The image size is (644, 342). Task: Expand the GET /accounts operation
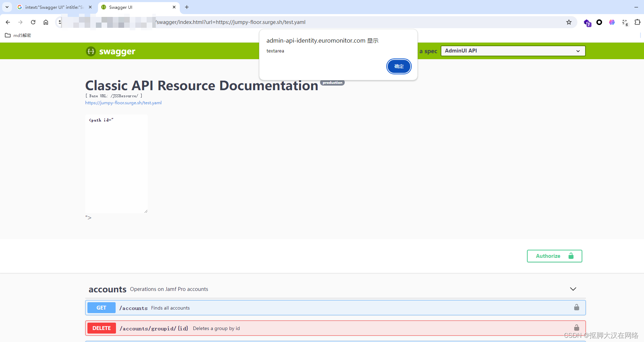(335, 308)
